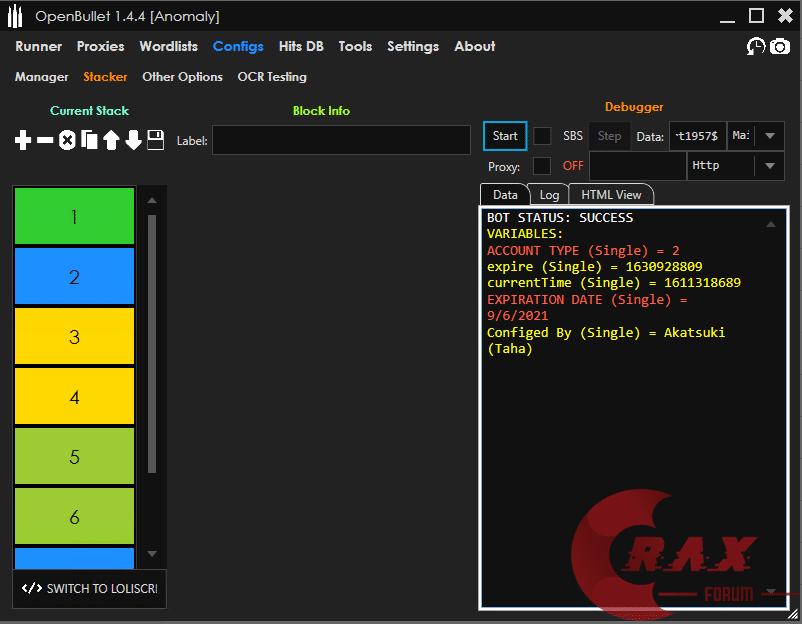Toggle the Proxy checkbox in debugger
Screen dimensions: 802x624
(542, 166)
